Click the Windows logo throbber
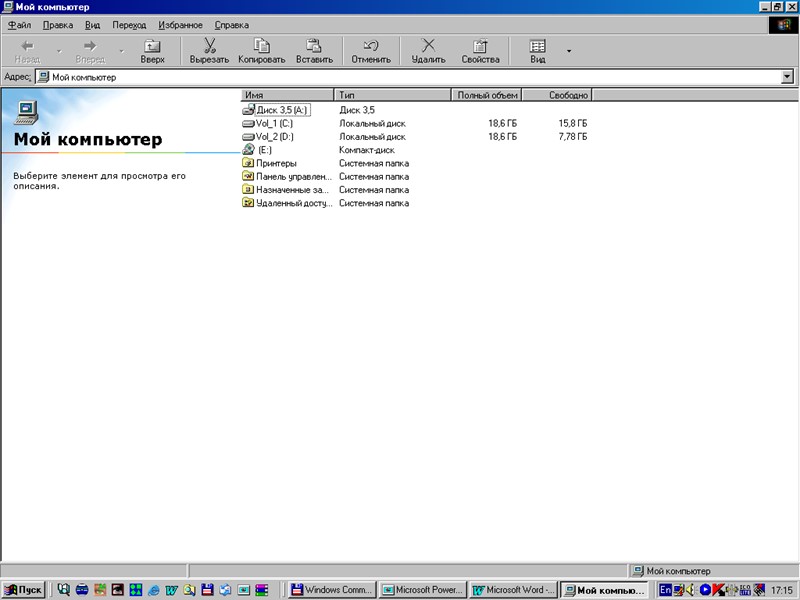Image resolution: width=800 pixels, height=600 pixels. 783,25
